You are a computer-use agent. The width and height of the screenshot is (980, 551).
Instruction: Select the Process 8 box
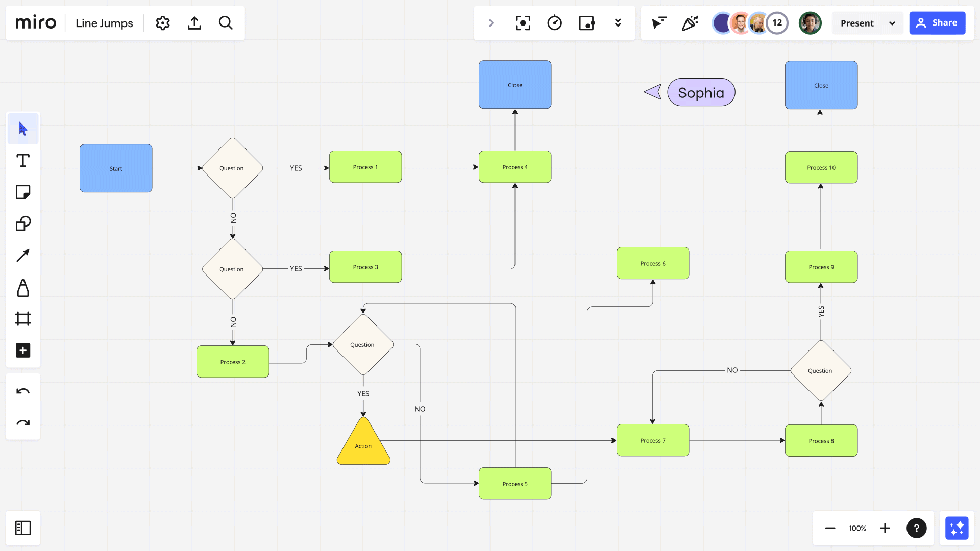821,441
